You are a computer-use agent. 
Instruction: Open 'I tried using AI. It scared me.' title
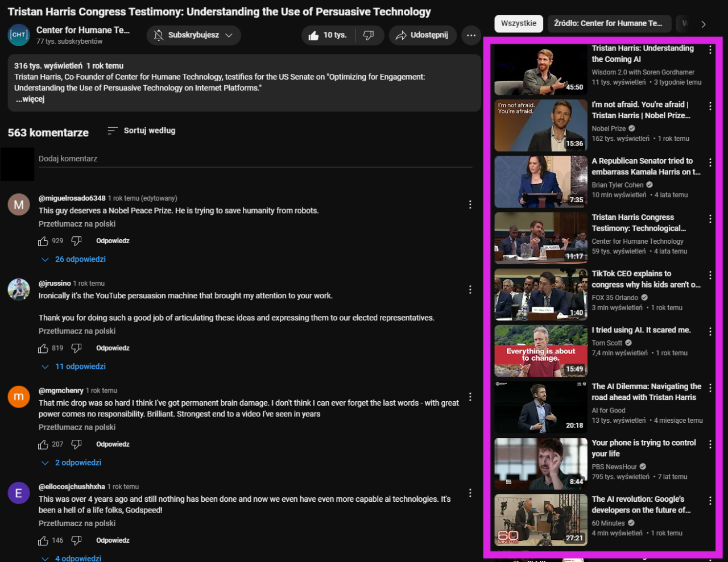coord(642,330)
